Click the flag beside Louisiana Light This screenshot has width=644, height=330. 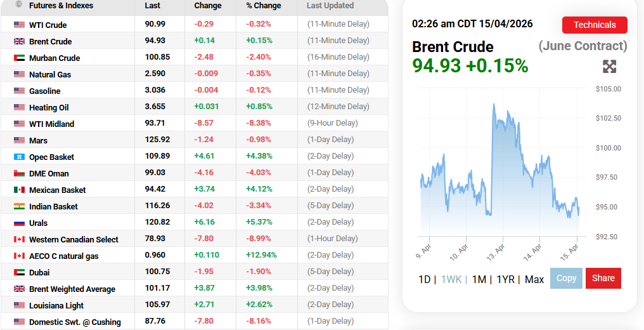[19, 305]
